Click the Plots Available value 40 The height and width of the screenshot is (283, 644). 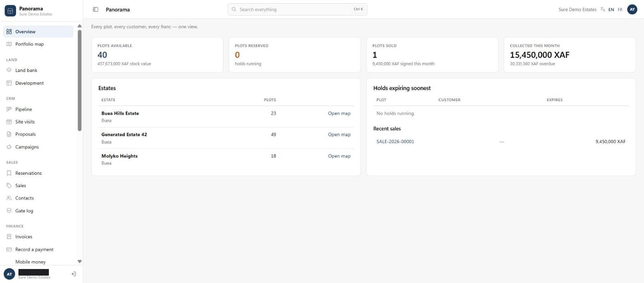point(102,55)
